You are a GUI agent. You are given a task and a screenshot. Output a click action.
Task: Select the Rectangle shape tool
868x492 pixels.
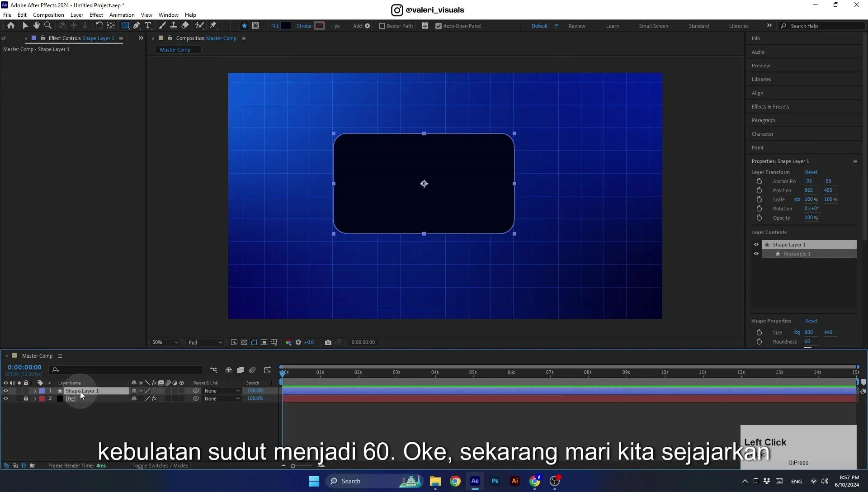coord(125,26)
